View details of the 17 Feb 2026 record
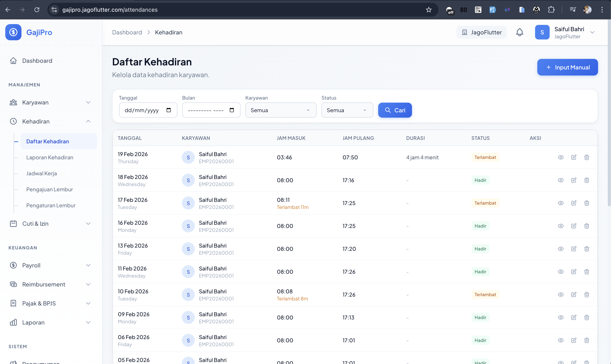Image resolution: width=611 pixels, height=364 pixels. click(561, 203)
